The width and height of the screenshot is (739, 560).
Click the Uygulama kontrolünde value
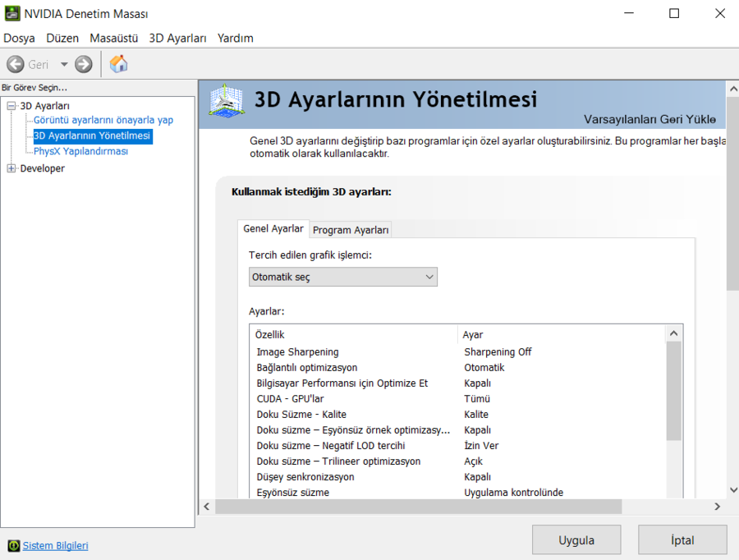click(514, 492)
